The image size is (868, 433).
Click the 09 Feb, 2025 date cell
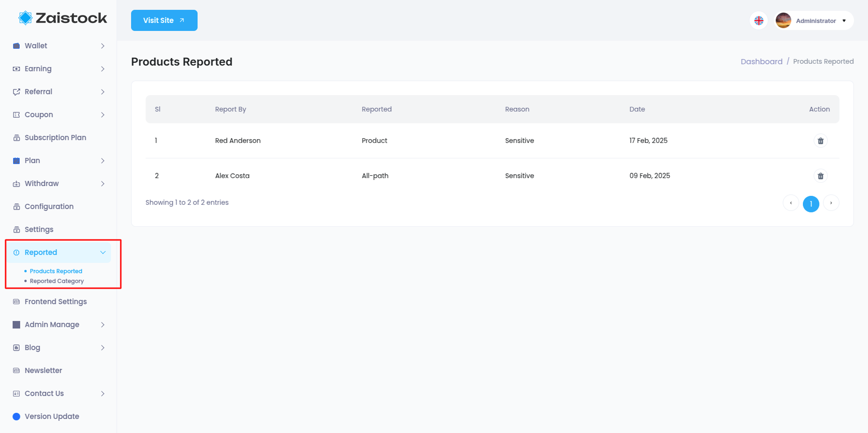649,176
